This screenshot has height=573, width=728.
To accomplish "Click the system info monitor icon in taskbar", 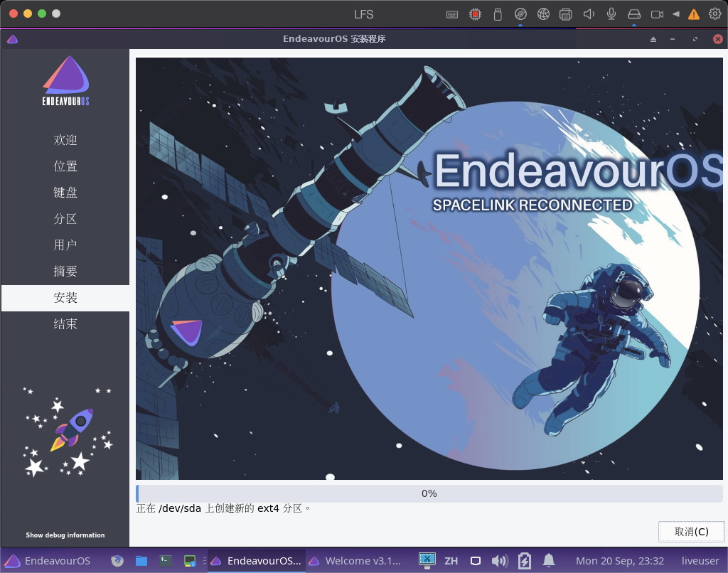I will (x=190, y=561).
